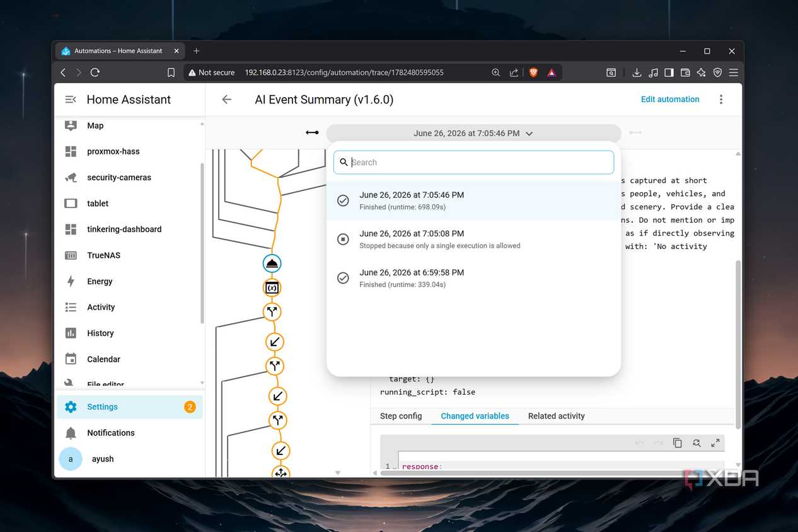Click the trigger node in trace graph
798x532 pixels.
click(272, 263)
